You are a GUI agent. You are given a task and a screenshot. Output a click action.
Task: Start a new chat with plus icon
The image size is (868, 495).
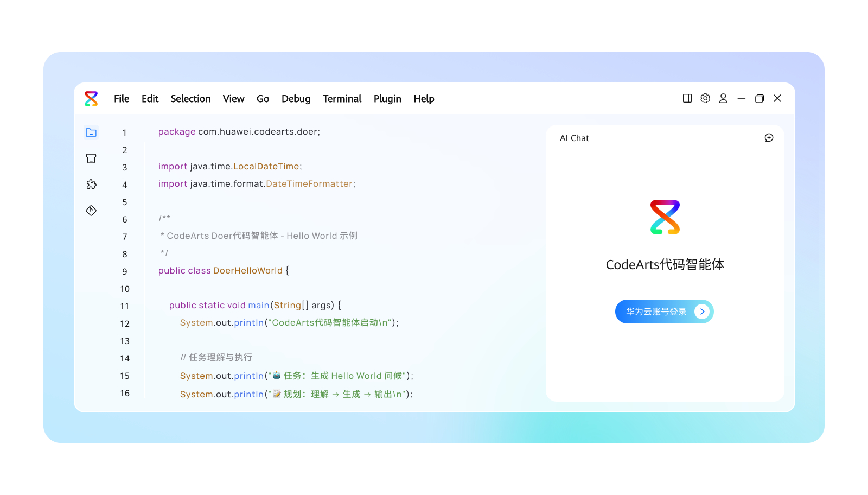click(x=769, y=138)
